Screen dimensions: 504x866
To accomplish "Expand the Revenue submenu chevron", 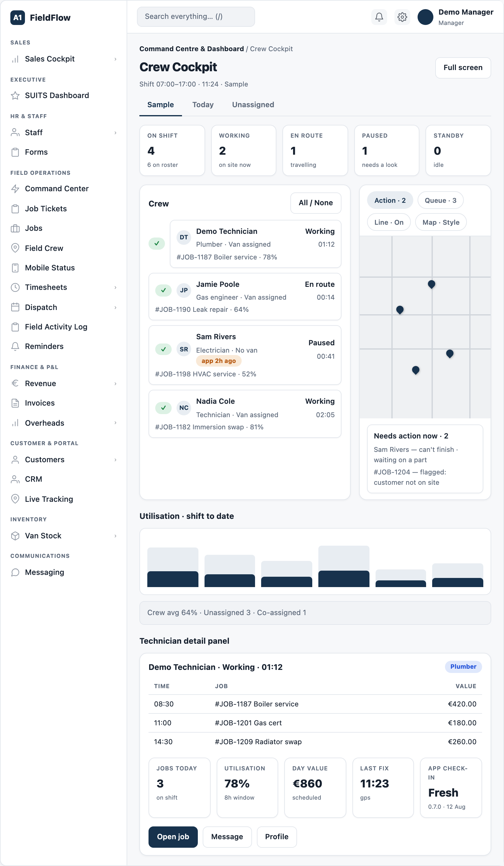I will tap(115, 383).
